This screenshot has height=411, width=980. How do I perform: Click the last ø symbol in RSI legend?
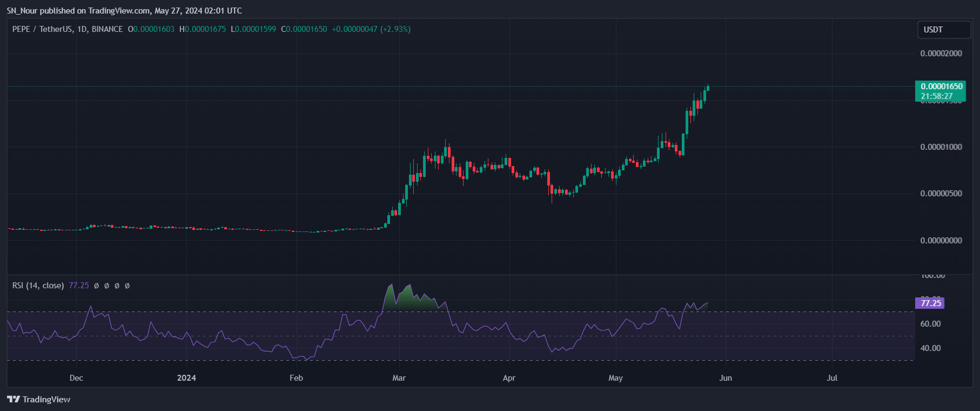127,286
